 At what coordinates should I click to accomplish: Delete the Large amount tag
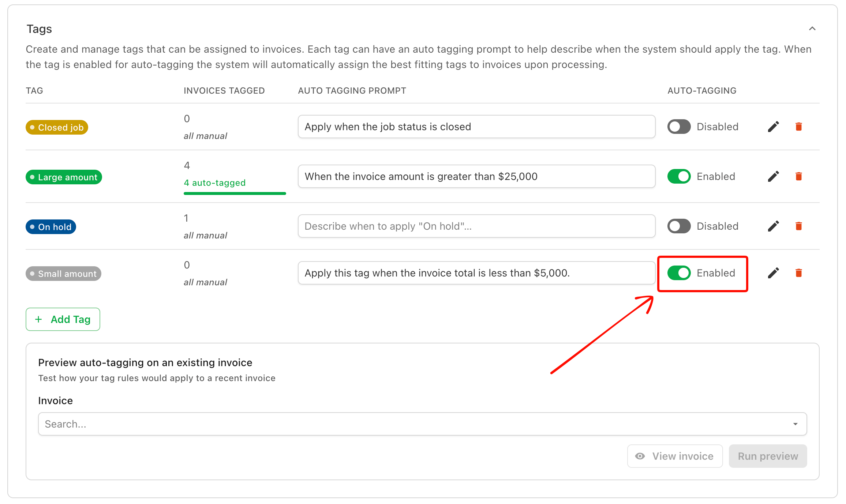pyautogui.click(x=799, y=176)
